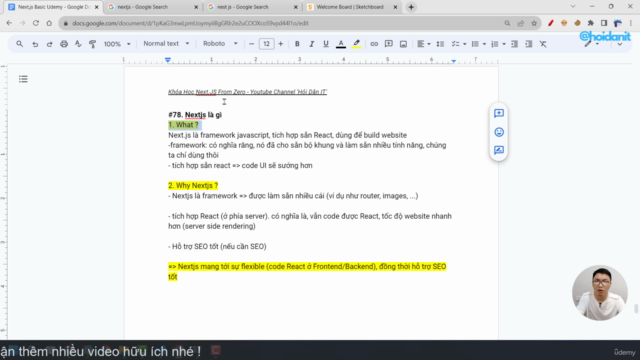Click the spelling and grammar check icon

(x=78, y=44)
